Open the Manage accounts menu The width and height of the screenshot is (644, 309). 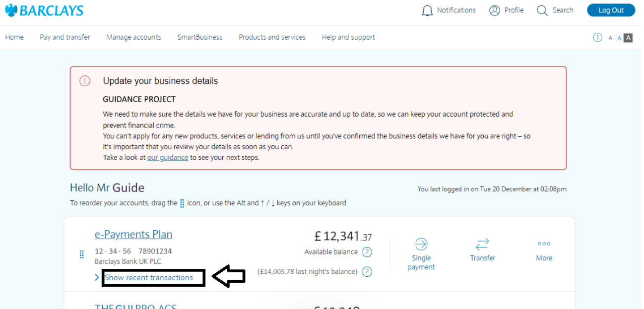[133, 37]
